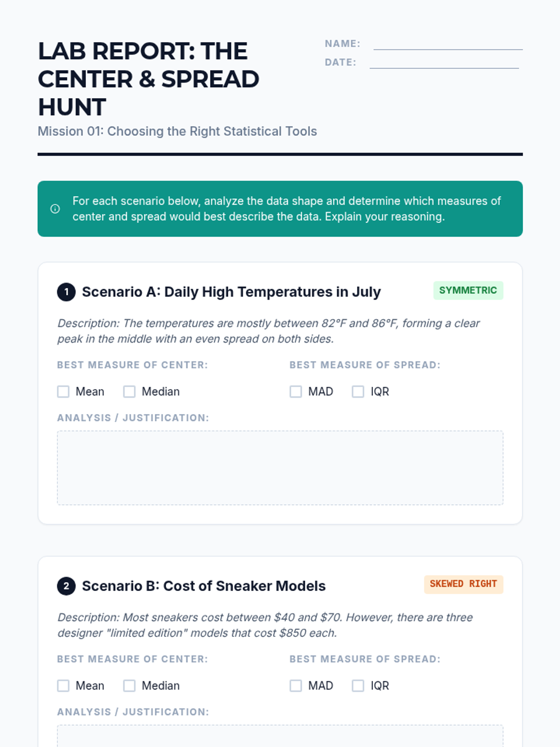This screenshot has width=560, height=747.
Task: Click Scenario B analysis justification box
Action: click(280, 736)
